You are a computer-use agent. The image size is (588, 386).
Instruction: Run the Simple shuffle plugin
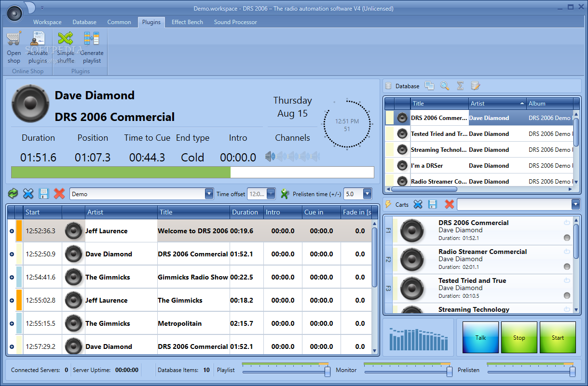tap(66, 39)
